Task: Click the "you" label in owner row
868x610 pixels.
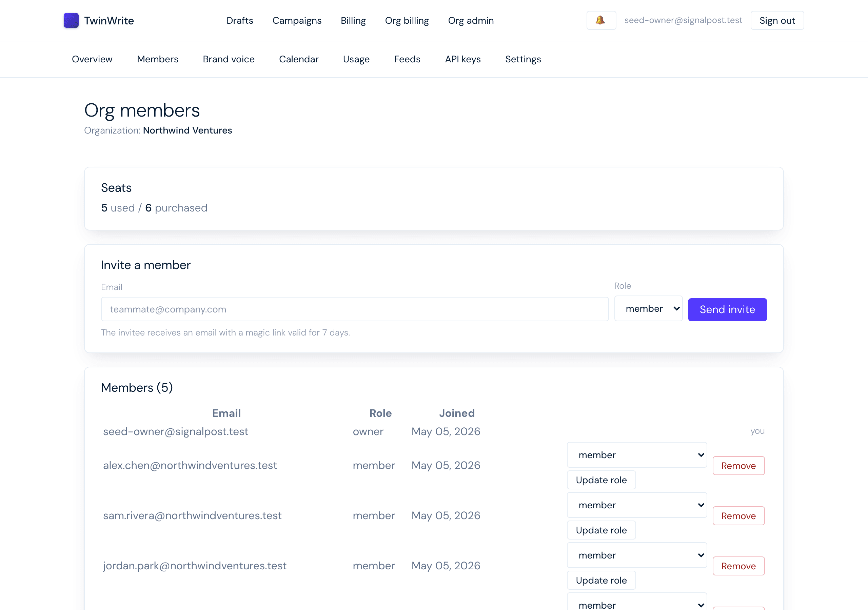Action: (757, 431)
